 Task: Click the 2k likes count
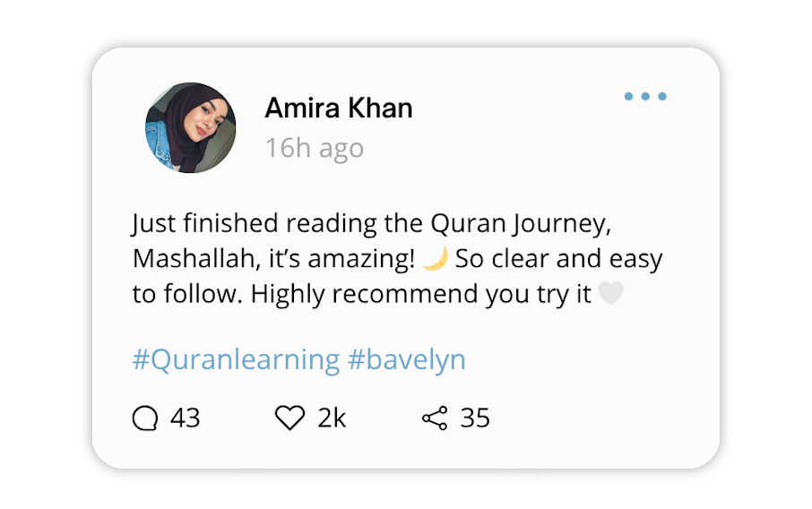point(332,418)
